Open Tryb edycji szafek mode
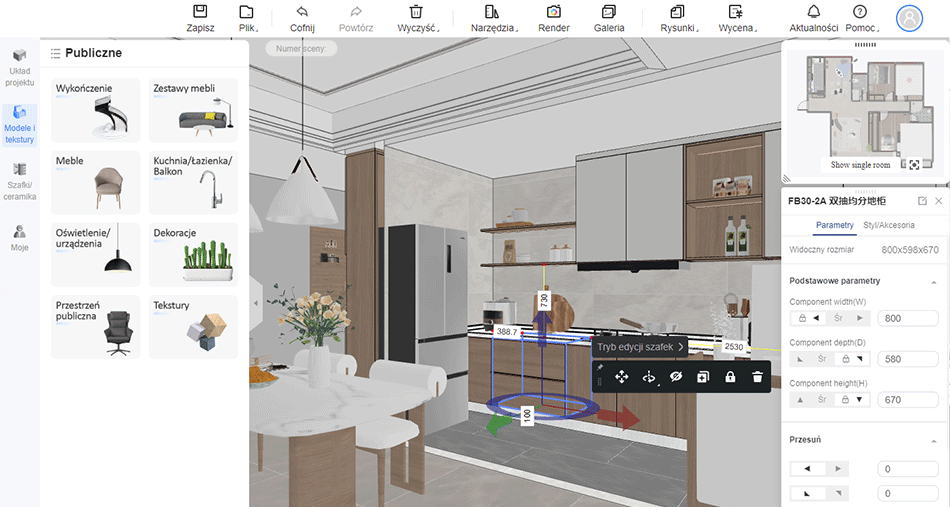The width and height of the screenshot is (950, 507). (x=640, y=347)
